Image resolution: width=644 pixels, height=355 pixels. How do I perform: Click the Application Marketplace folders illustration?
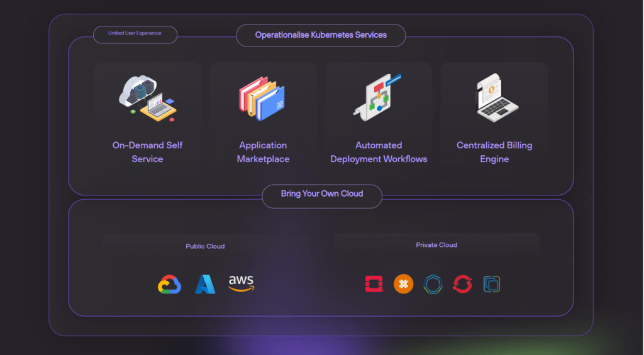coord(262,99)
